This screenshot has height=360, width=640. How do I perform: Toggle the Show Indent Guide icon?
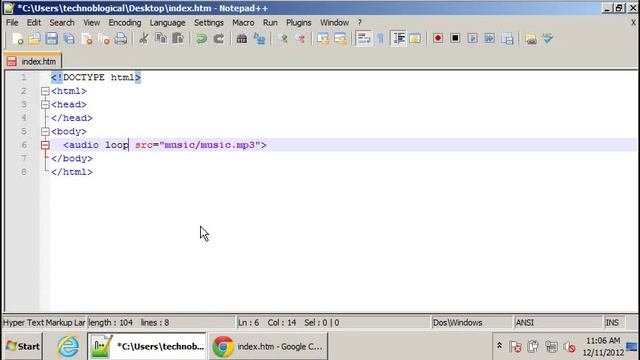click(398, 39)
